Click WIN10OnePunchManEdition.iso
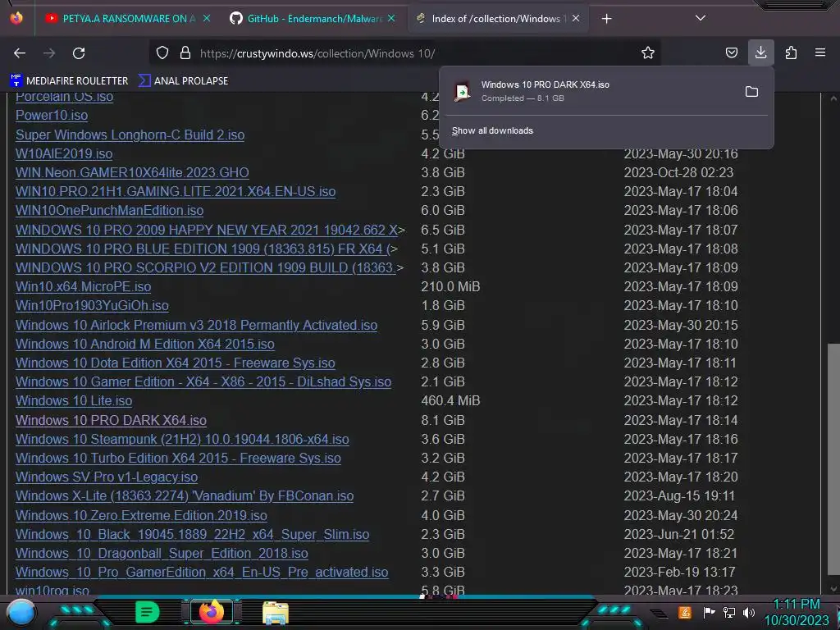Screen dimensions: 840x630 [x=109, y=210]
